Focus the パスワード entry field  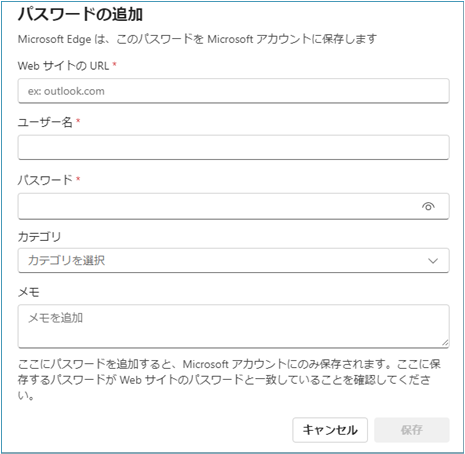click(x=233, y=206)
